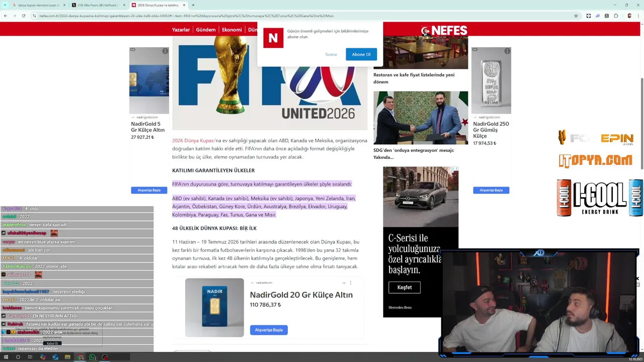Open Windows search circle on taskbar
644x362 pixels.
tap(18, 357)
